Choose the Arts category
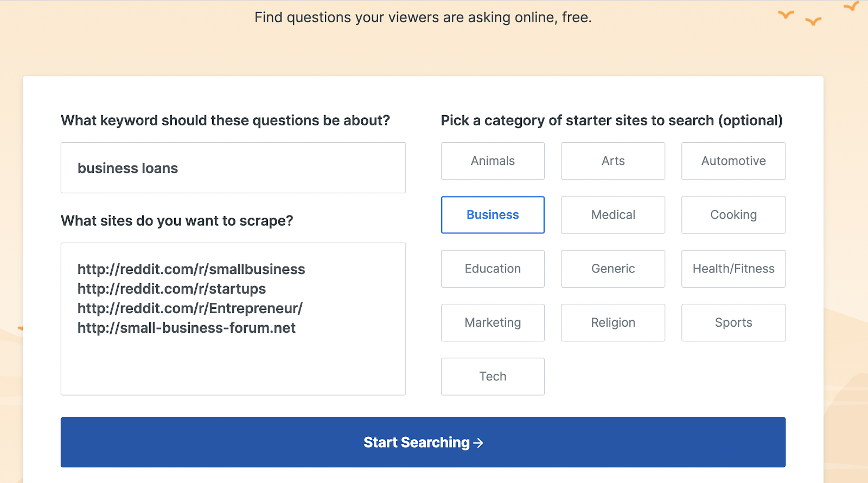This screenshot has height=483, width=868. [x=613, y=161]
